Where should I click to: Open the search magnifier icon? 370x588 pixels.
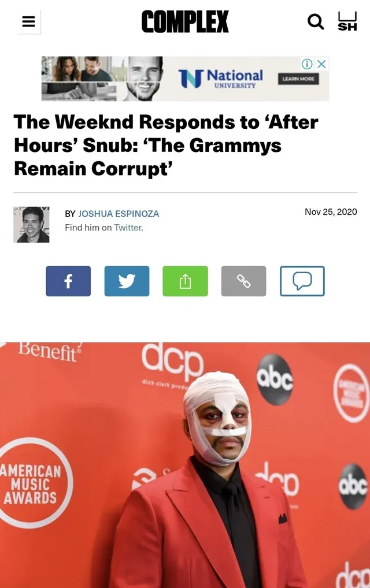[316, 22]
